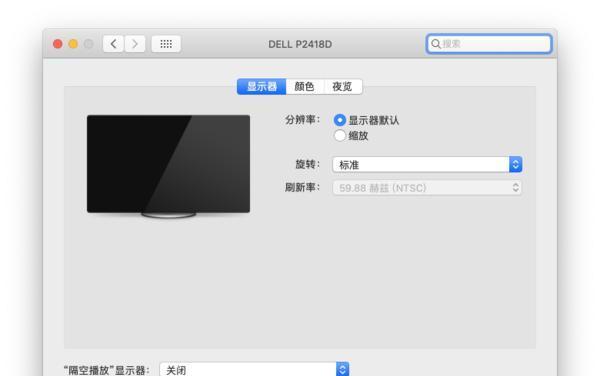Close the DELL P2418D window
This screenshot has width=600, height=376.
tap(58, 44)
